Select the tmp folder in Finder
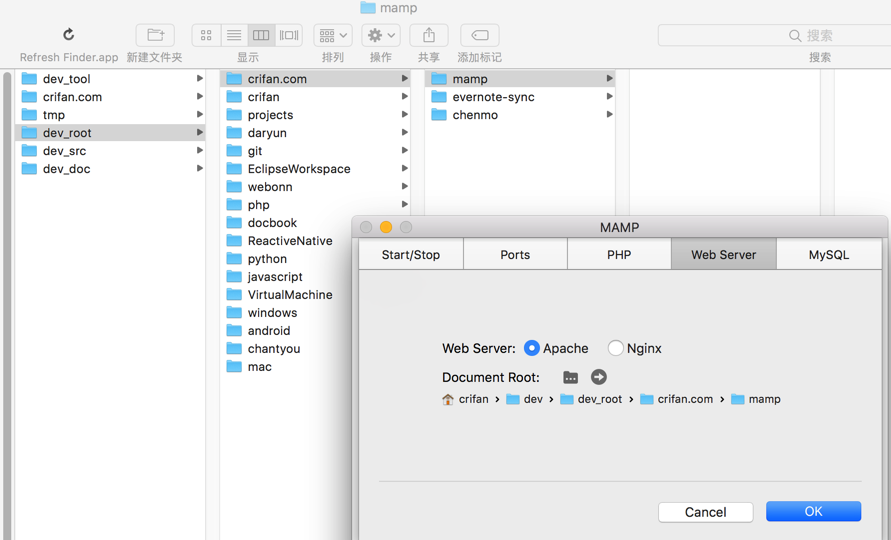This screenshot has width=891, height=540. tap(110, 115)
